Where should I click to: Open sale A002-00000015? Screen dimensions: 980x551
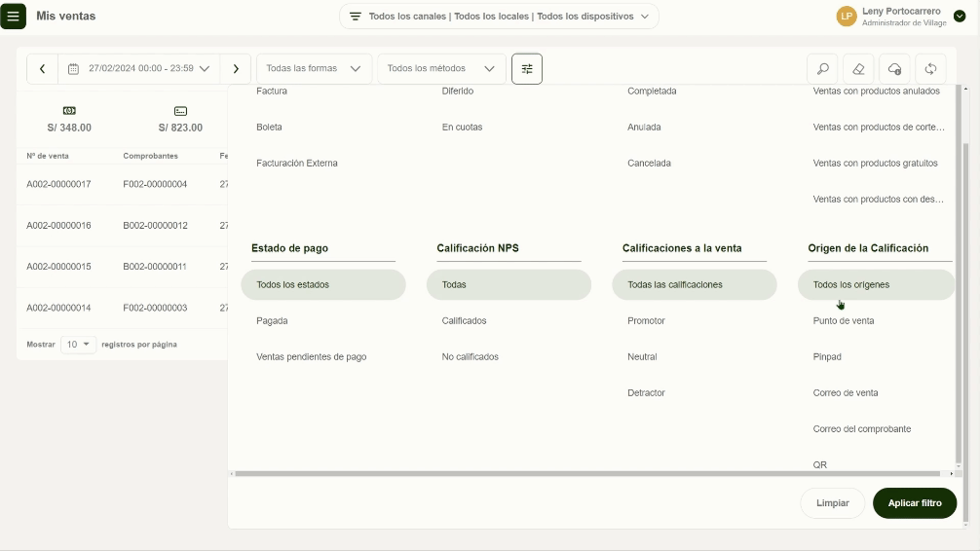(x=58, y=267)
